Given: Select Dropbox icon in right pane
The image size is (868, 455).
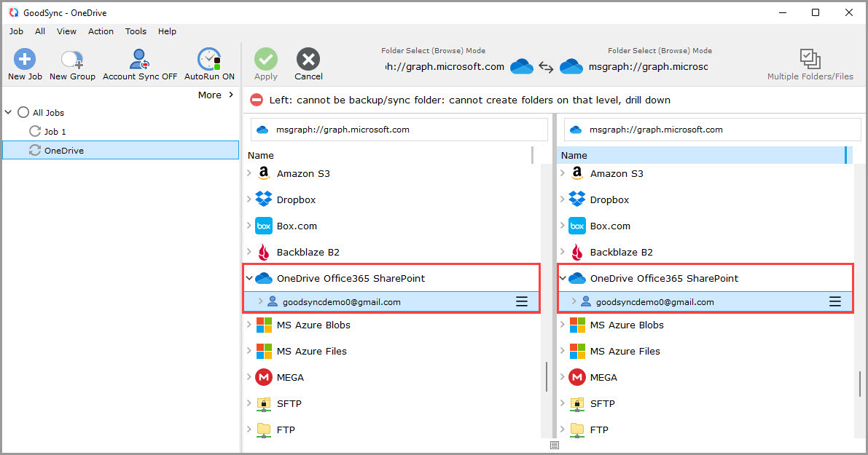Looking at the screenshot, I should coord(577,199).
